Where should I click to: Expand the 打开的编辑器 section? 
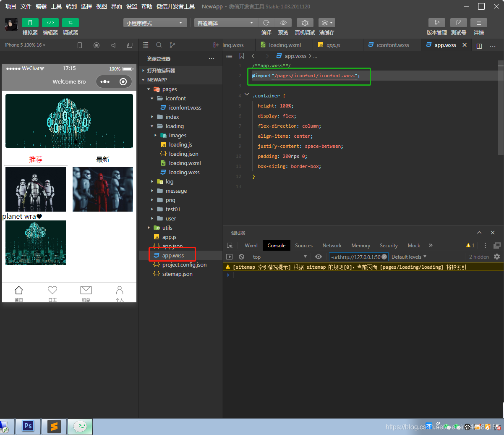[x=180, y=71]
